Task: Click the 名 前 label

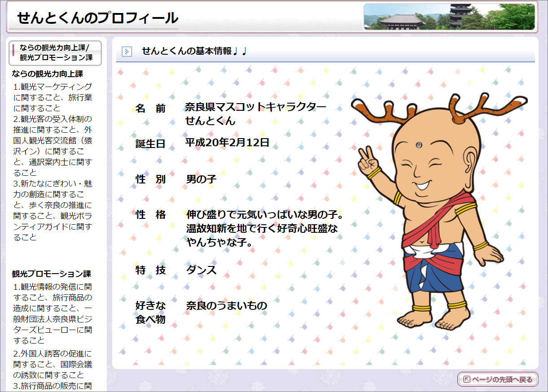Action: coord(150,109)
